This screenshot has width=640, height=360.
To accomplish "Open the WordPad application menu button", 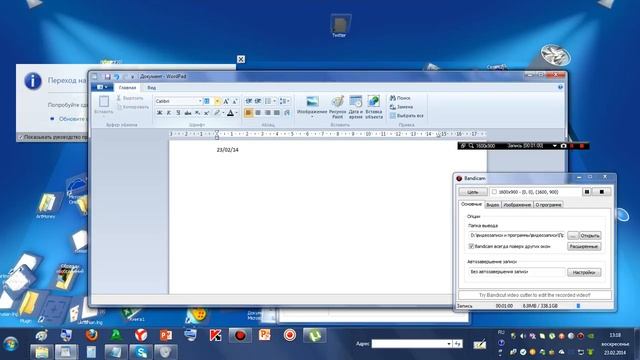I will [102, 87].
